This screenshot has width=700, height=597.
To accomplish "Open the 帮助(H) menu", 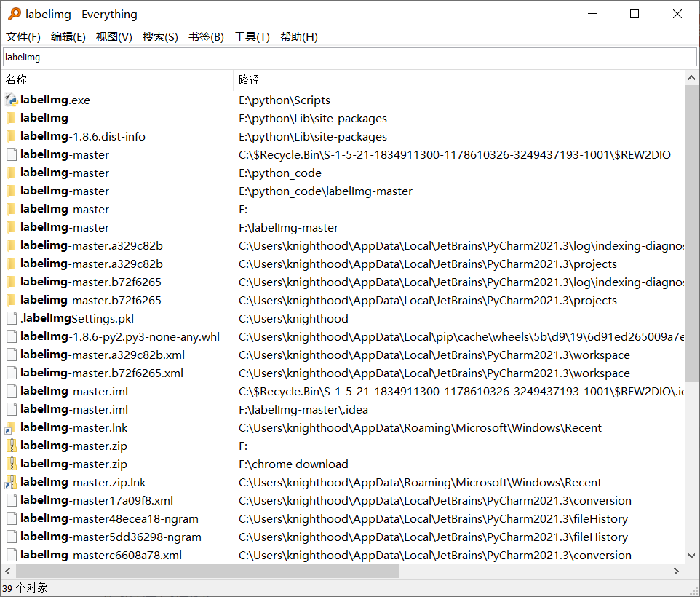I will point(299,37).
